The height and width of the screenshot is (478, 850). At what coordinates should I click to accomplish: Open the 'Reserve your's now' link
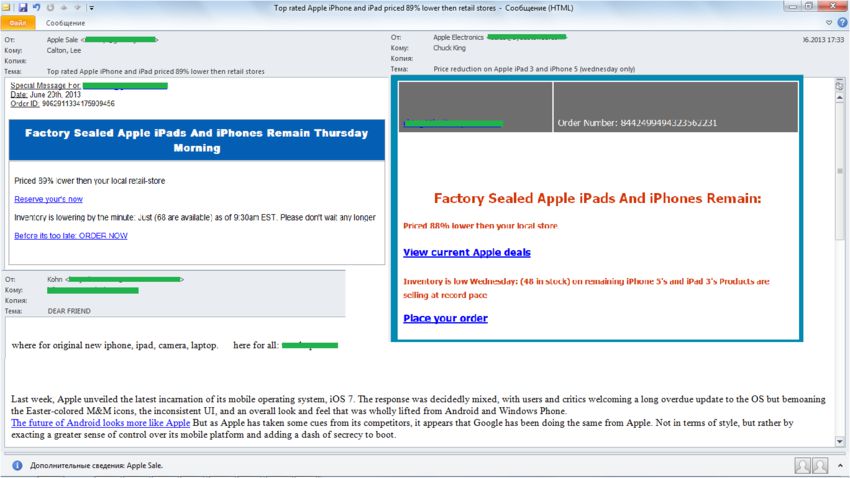[48, 199]
